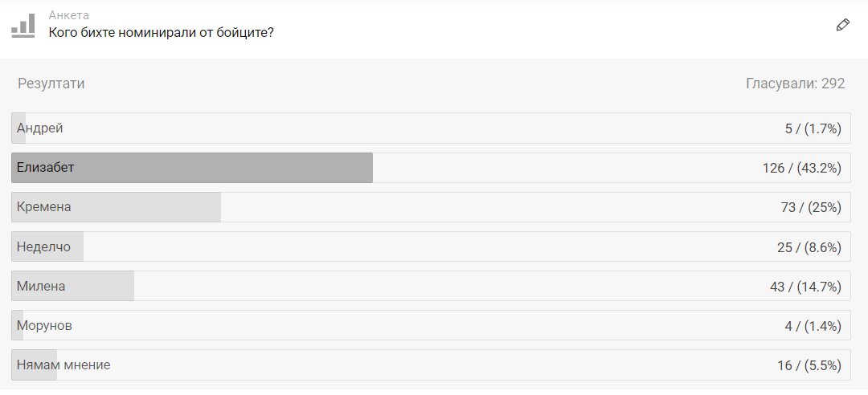The width and height of the screenshot is (868, 395).
Task: Click the Анкета label above the question
Action: coord(69,15)
